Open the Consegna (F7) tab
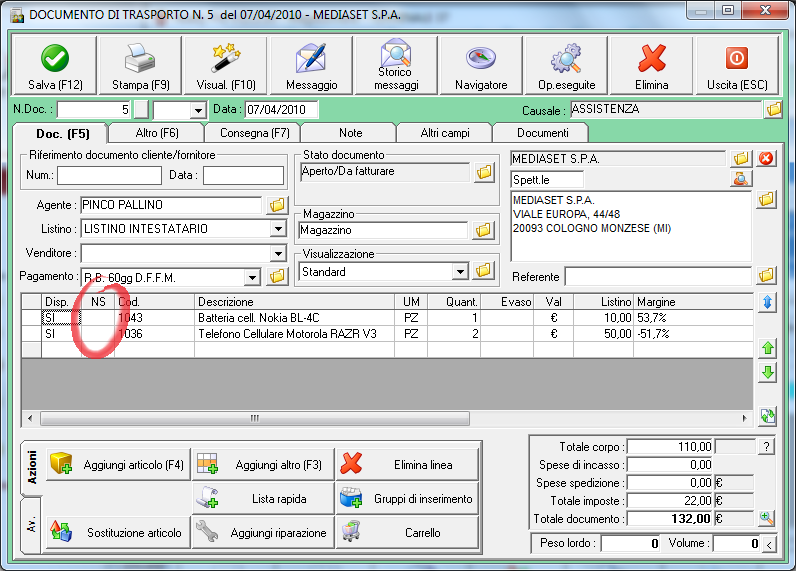This screenshot has height=571, width=796. click(254, 133)
